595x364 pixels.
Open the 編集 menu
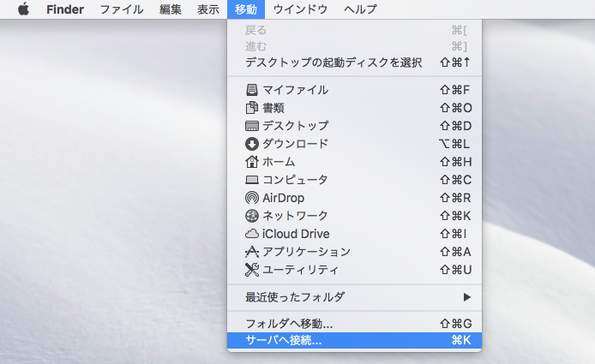coord(171,9)
